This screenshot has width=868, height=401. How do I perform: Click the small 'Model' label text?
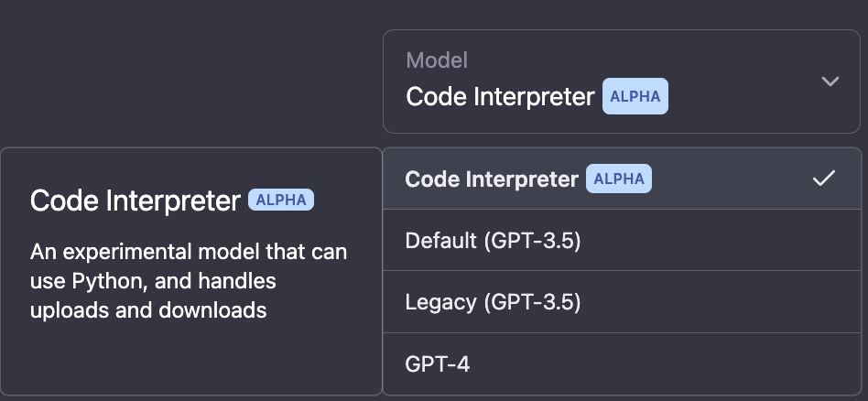[x=437, y=60]
